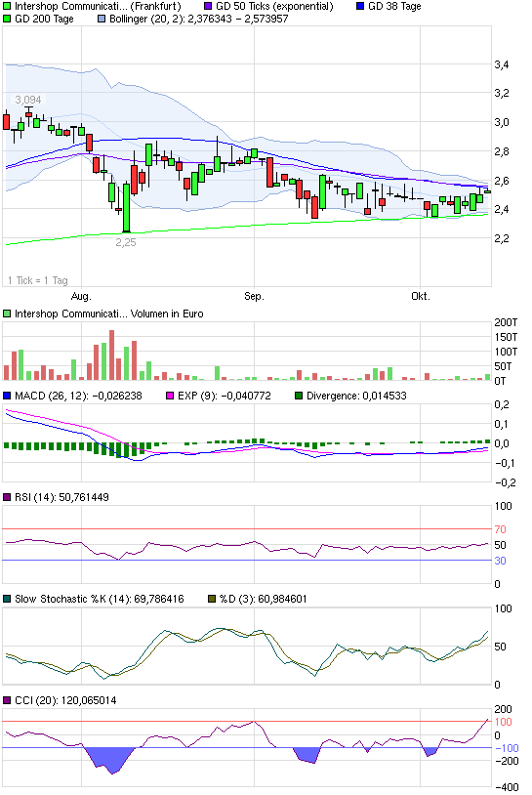Click the 3,094 high price annotation

pos(28,100)
